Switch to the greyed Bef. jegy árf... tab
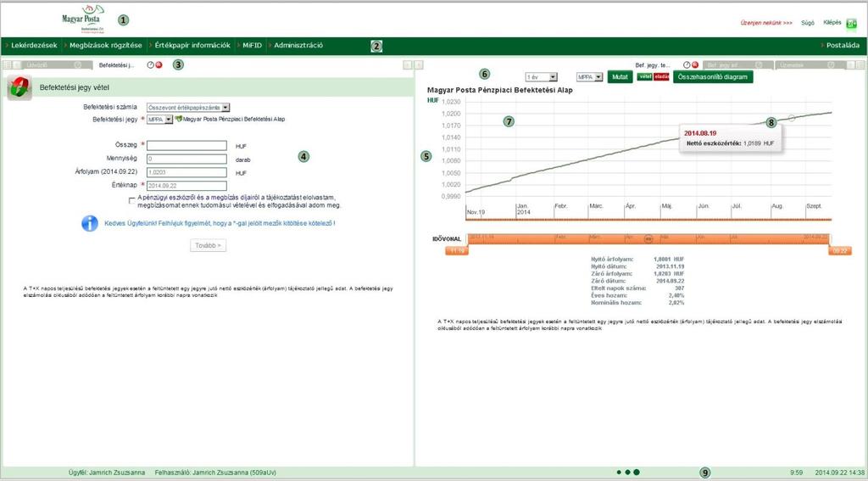 click(737, 64)
